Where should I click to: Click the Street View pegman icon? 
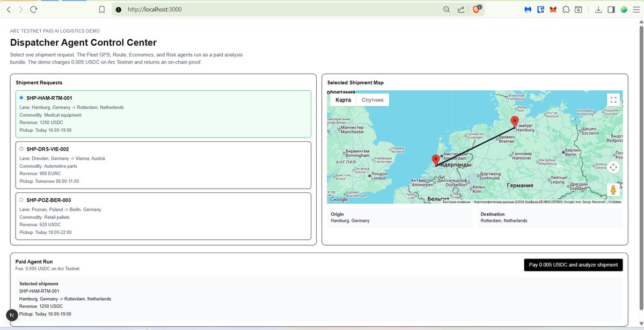point(613,190)
